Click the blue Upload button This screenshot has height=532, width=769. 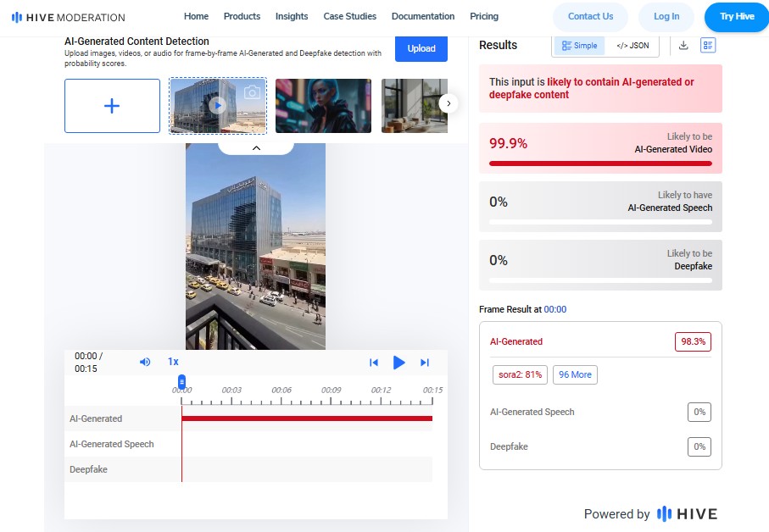[x=421, y=48]
